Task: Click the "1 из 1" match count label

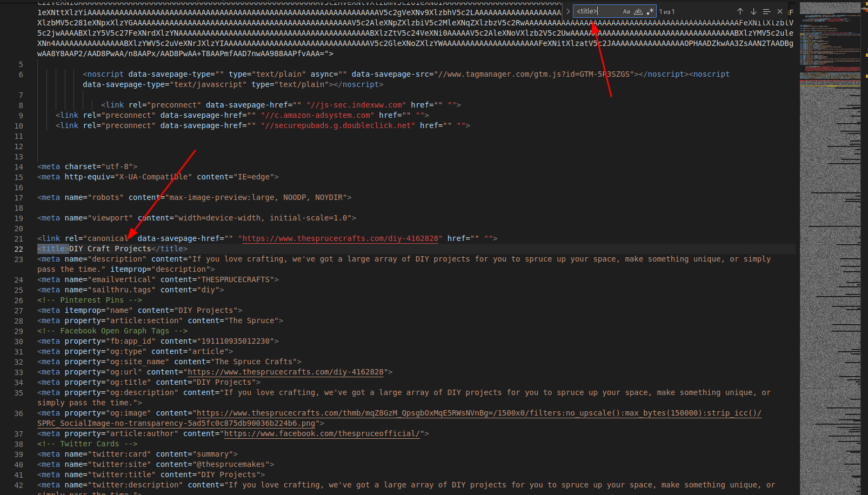Action: (x=667, y=11)
